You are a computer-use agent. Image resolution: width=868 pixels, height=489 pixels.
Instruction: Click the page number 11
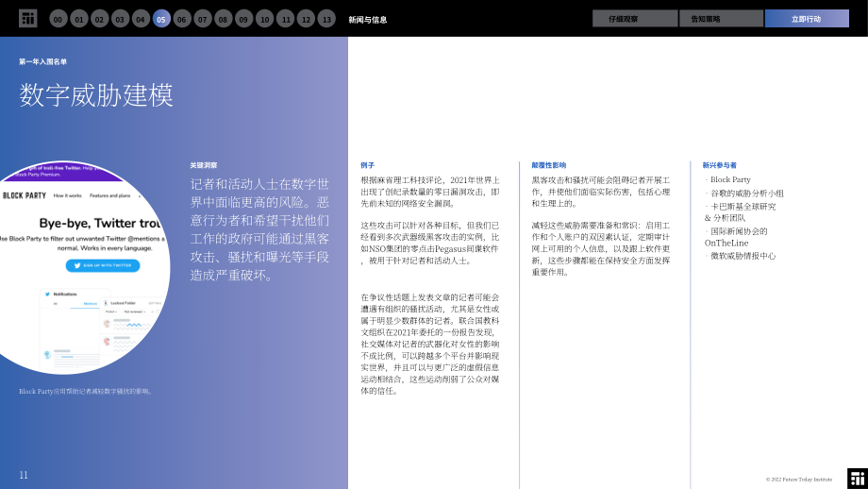tap(24, 475)
